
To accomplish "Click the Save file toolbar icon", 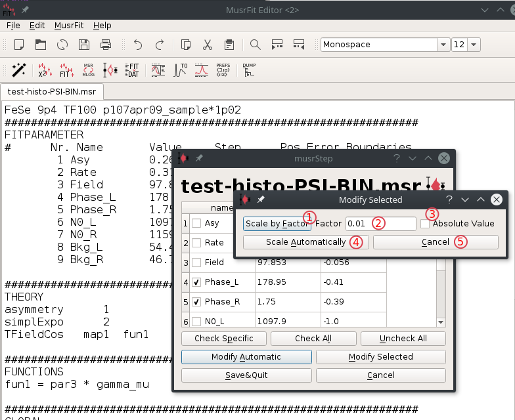I will click(84, 45).
